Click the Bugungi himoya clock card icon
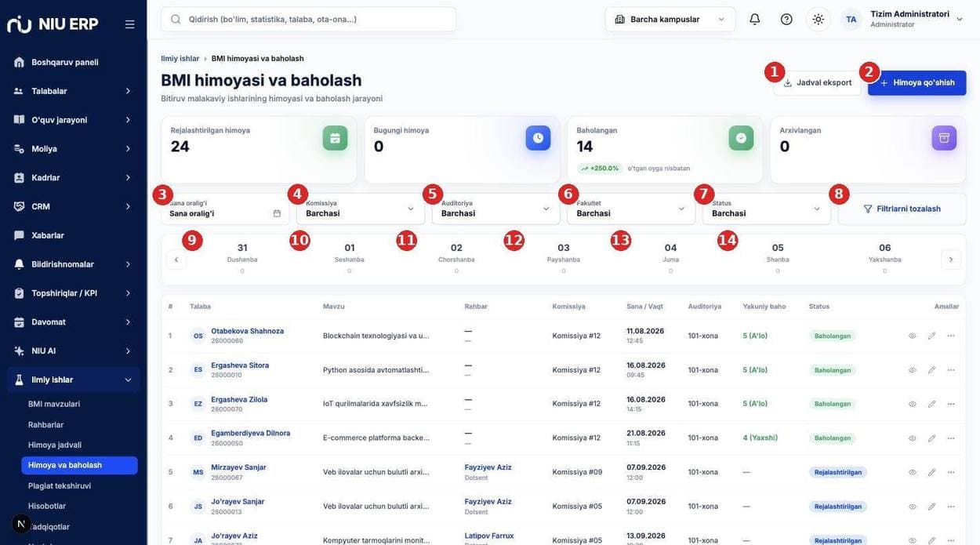980x545 pixels. coord(538,138)
